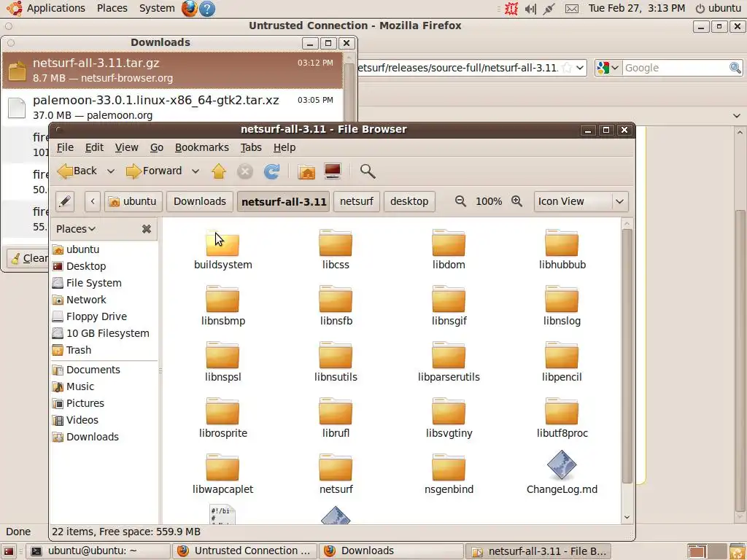
Task: Open the Tabs menu
Action: coord(251,147)
